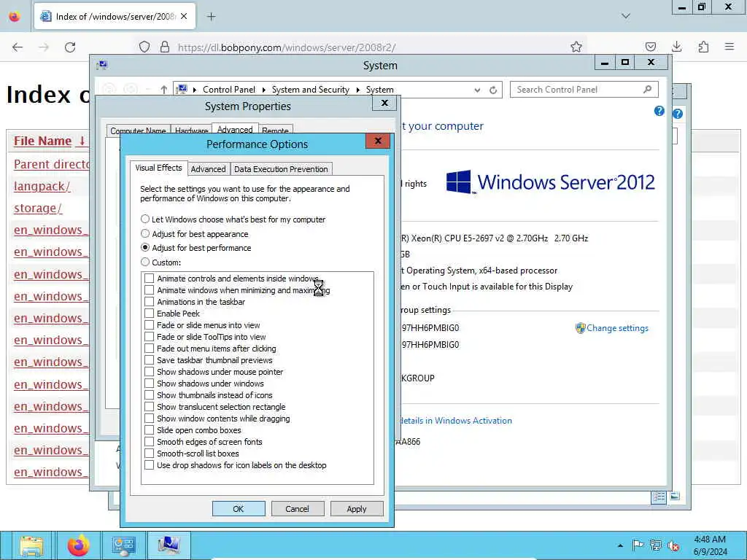Image resolution: width=747 pixels, height=560 pixels.
Task: Click System and Security in the breadcrumb
Action: [311, 90]
